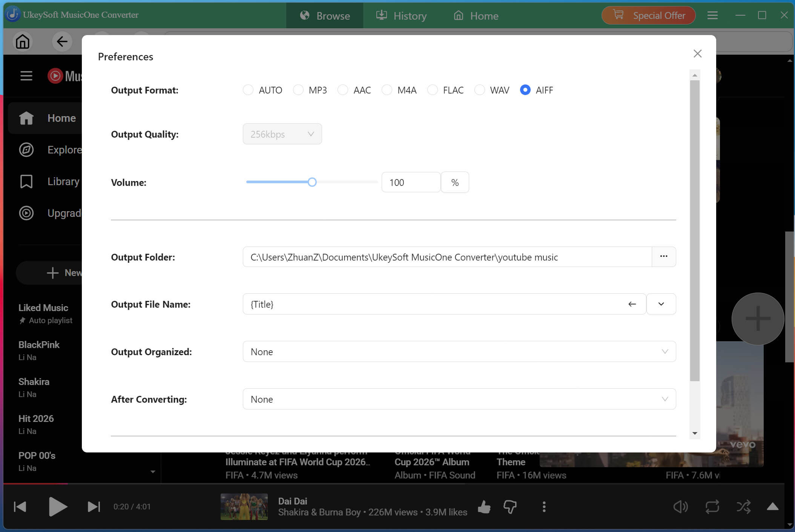795x532 pixels.
Task: Close the Preferences dialog
Action: coord(697,54)
